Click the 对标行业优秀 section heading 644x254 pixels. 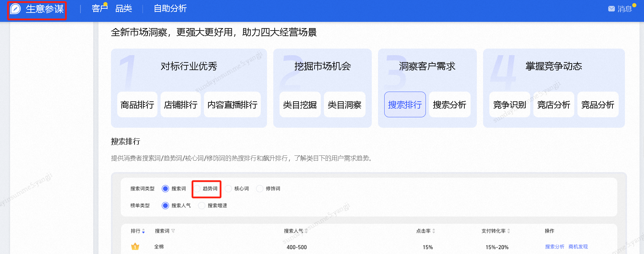(x=189, y=66)
